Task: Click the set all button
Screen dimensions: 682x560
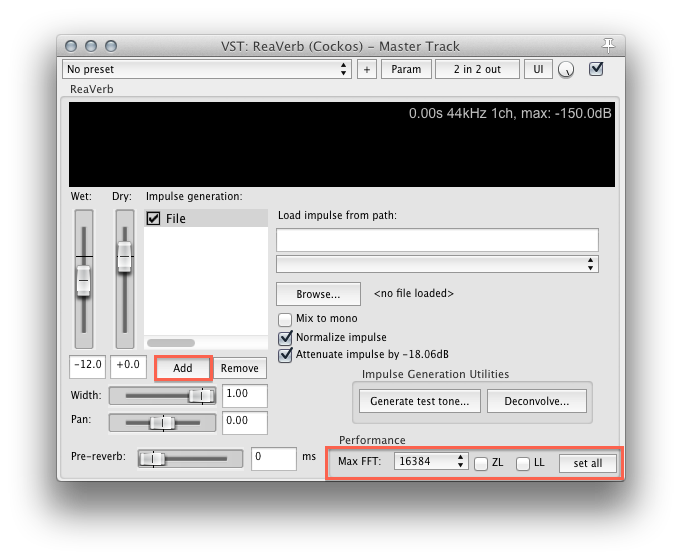Action: 588,463
